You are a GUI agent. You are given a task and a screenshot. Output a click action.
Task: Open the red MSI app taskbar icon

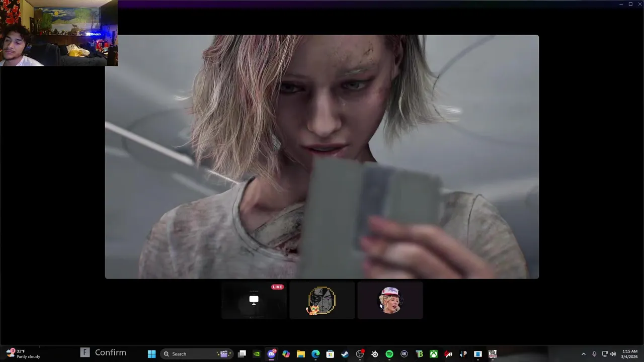point(448,354)
